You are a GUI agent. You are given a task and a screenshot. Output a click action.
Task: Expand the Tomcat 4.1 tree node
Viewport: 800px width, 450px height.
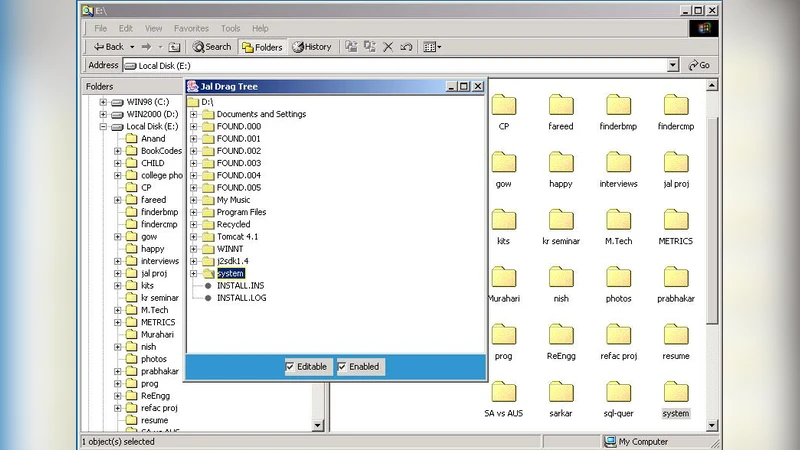[x=193, y=237]
